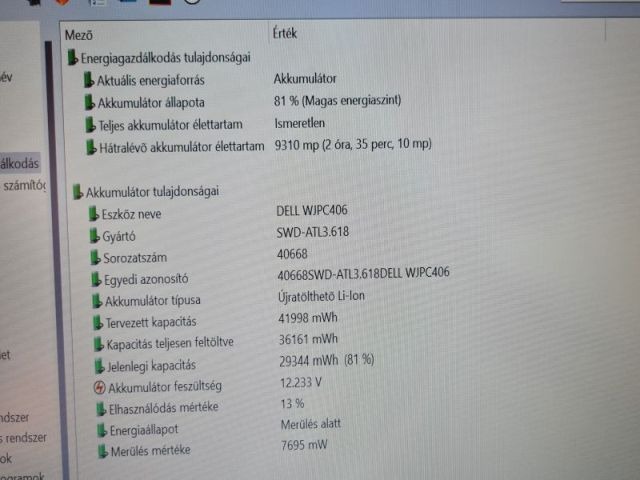
Task: Click the unique ID value '40668SWD-ATL3.618DELL WJPC406'
Action: coord(363,273)
